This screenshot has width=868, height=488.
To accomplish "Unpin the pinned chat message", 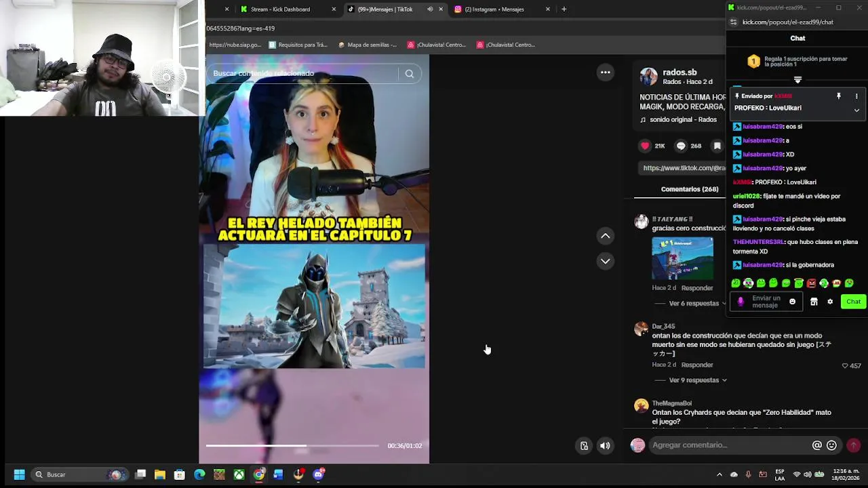I will (839, 96).
